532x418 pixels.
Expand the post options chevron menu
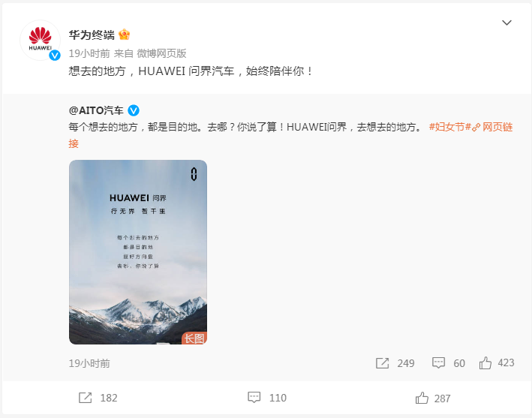point(506,23)
